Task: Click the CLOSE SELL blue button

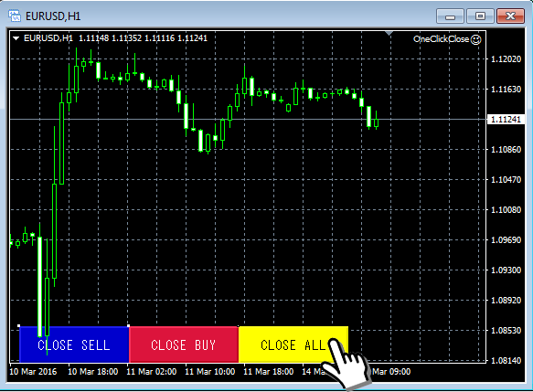Action: click(x=74, y=344)
